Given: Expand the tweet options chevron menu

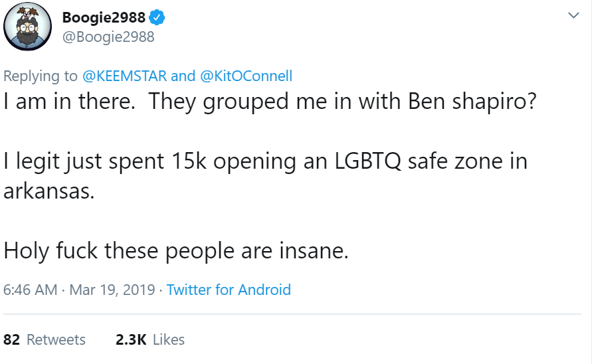Looking at the screenshot, I should click(573, 15).
